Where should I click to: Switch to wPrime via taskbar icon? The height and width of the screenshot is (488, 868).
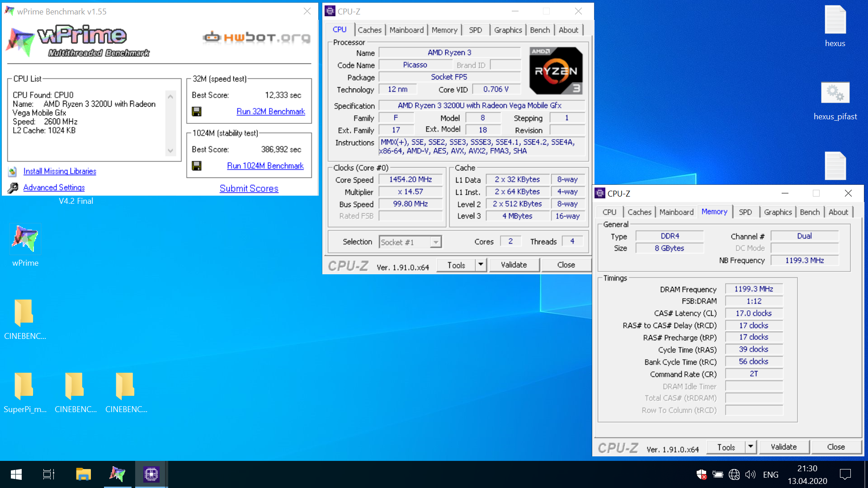click(x=118, y=474)
